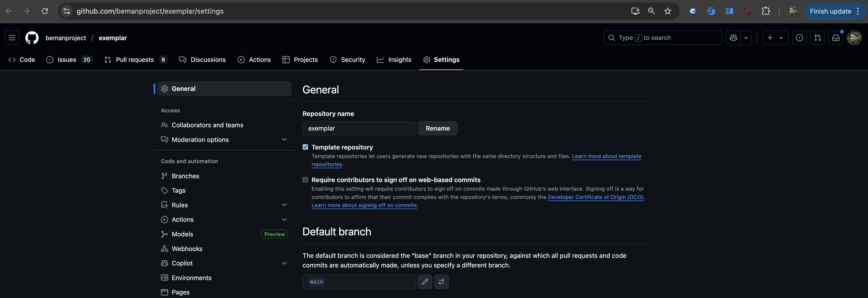Click the Rename button

[x=437, y=128]
